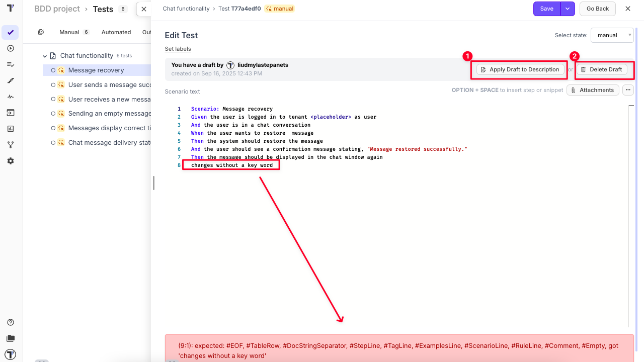The width and height of the screenshot is (644, 362).
Task: Click Apply Draft to Description button
Action: point(519,69)
